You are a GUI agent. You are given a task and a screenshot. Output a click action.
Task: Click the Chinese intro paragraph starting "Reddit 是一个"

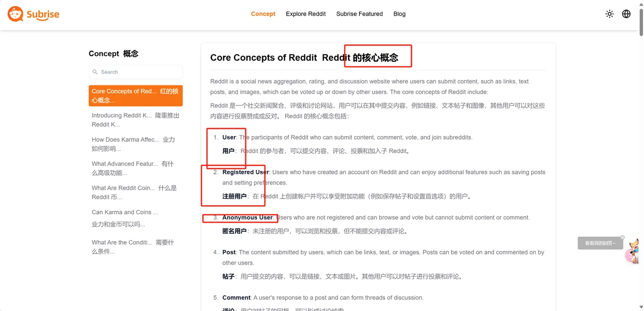(377, 111)
